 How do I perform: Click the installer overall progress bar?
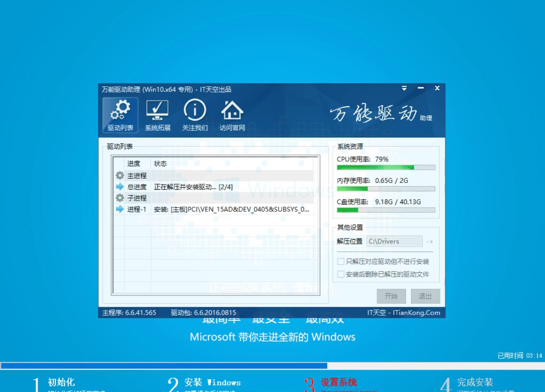(272, 365)
